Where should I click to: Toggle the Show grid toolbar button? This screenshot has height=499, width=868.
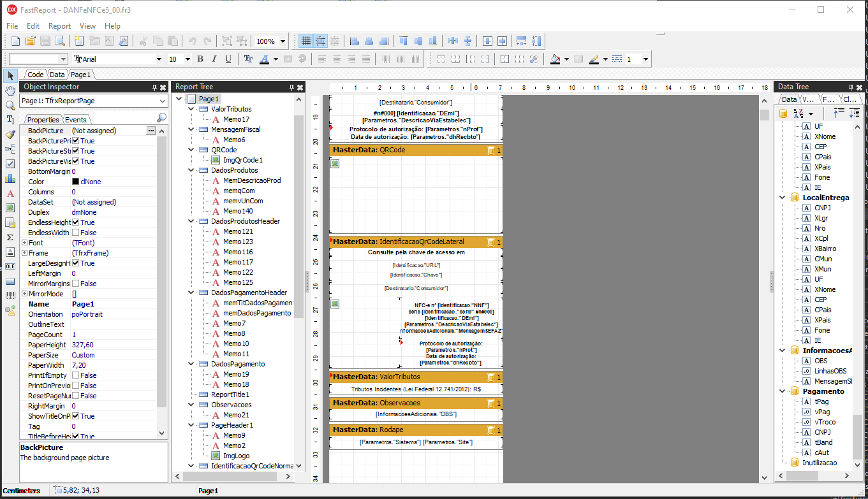point(306,41)
